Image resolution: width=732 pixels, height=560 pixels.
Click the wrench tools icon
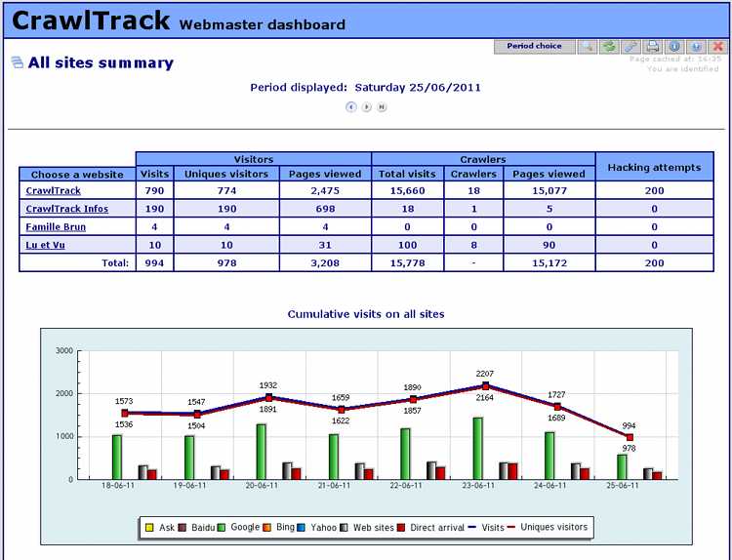pyautogui.click(x=631, y=46)
